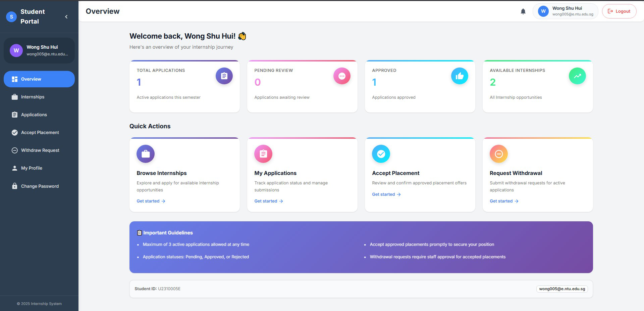This screenshot has width=644, height=311.
Task: Open the Wong Shu Hui profile chip in header
Action: pos(566,11)
